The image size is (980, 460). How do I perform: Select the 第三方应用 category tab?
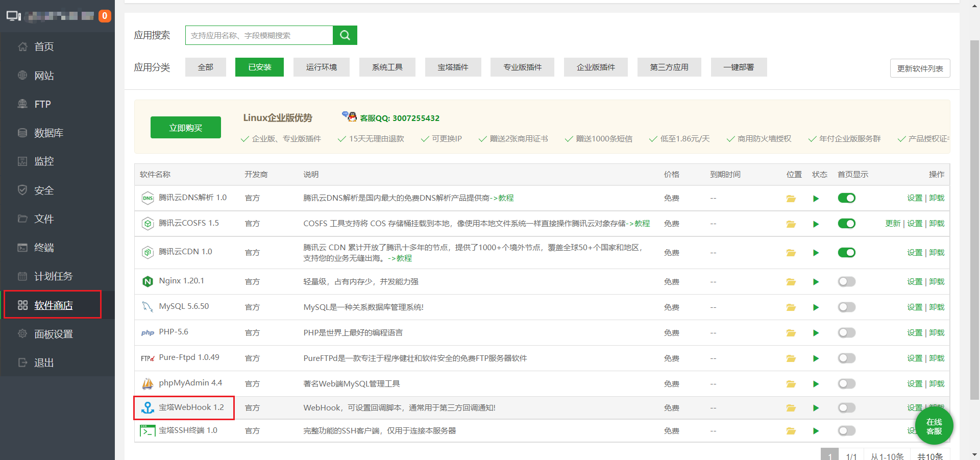(x=669, y=67)
